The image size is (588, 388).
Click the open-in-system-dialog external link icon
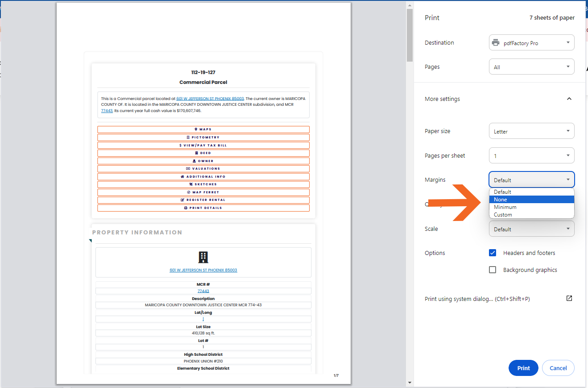tap(569, 298)
